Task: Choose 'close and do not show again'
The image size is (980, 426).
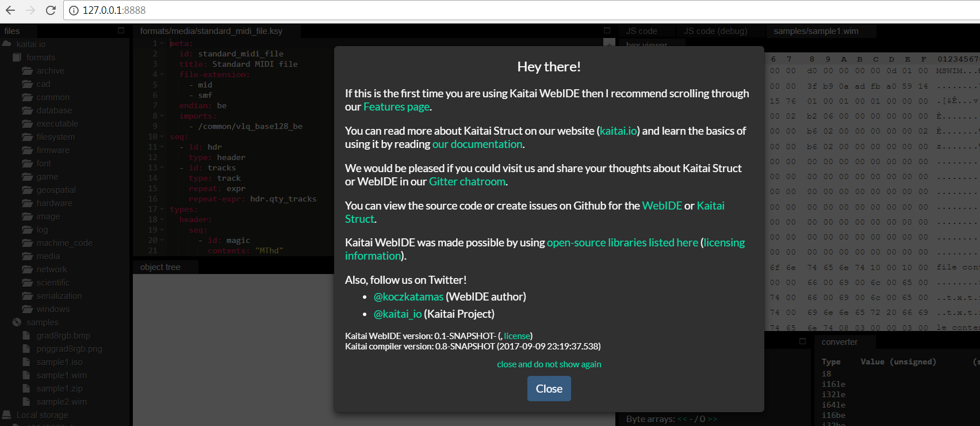Action: click(x=549, y=364)
